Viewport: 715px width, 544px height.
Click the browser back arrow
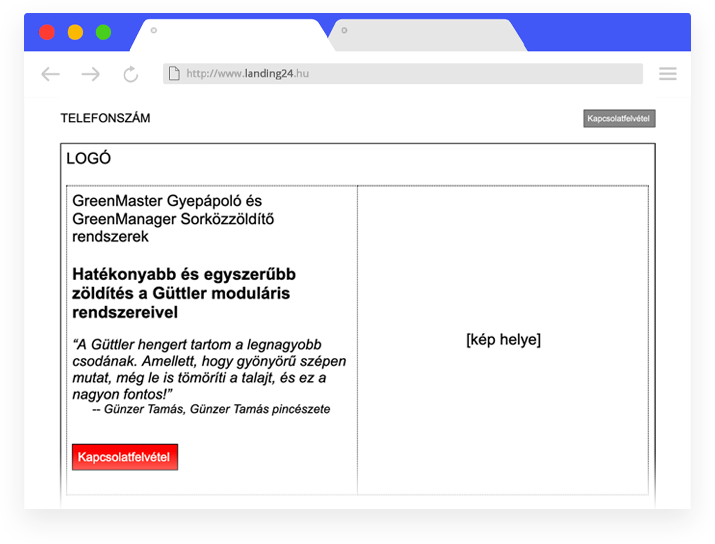(x=50, y=74)
